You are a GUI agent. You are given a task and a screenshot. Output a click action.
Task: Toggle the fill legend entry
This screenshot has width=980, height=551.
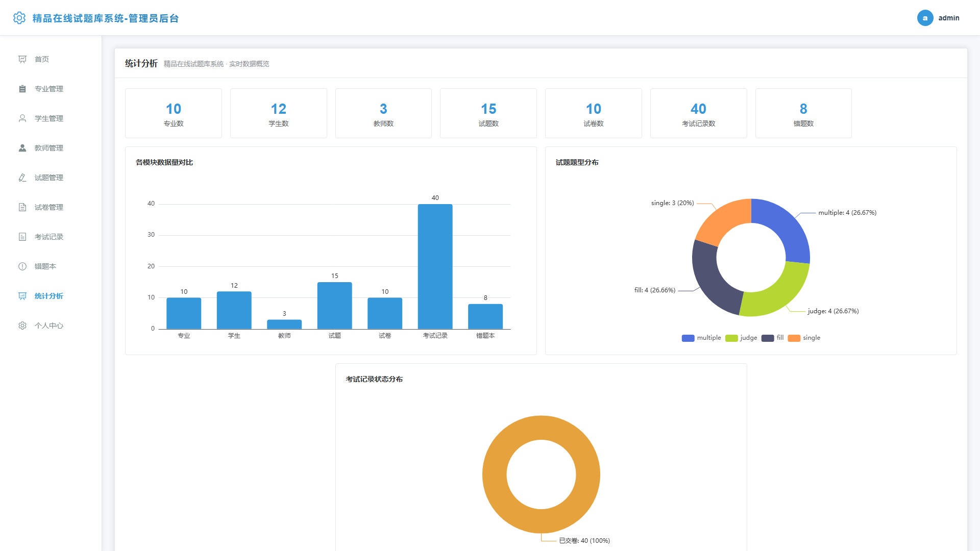772,338
